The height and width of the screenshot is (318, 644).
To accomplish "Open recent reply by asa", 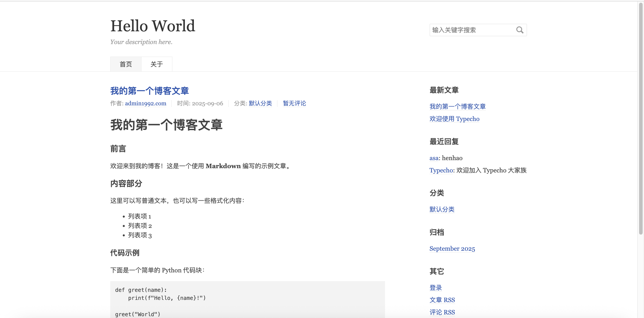I will coord(434,158).
